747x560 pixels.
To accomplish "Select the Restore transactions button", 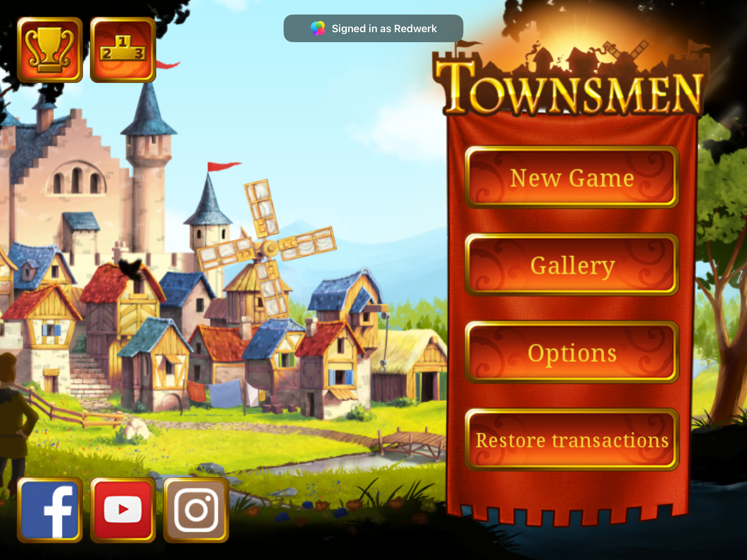I will [569, 441].
